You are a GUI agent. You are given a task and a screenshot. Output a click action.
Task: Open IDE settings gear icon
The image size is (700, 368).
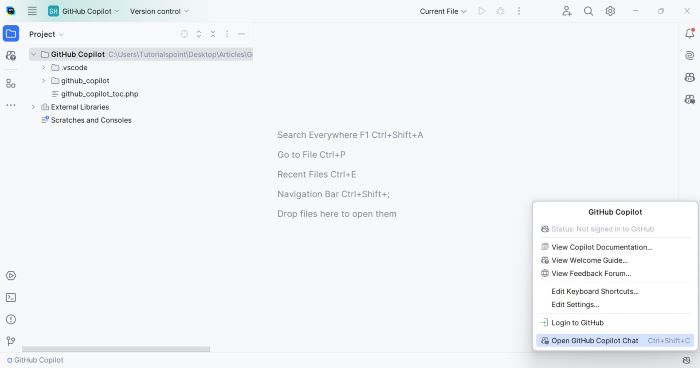610,11
